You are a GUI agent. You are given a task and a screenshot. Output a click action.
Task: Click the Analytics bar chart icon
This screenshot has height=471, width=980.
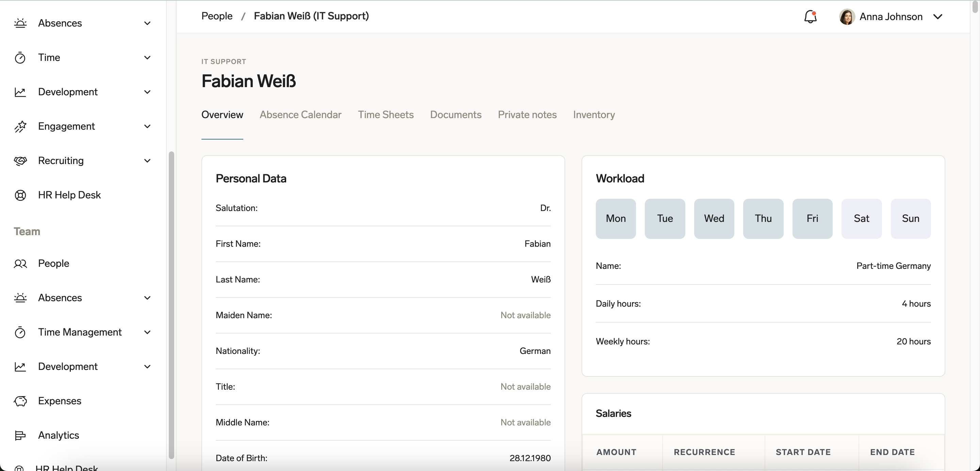20,435
